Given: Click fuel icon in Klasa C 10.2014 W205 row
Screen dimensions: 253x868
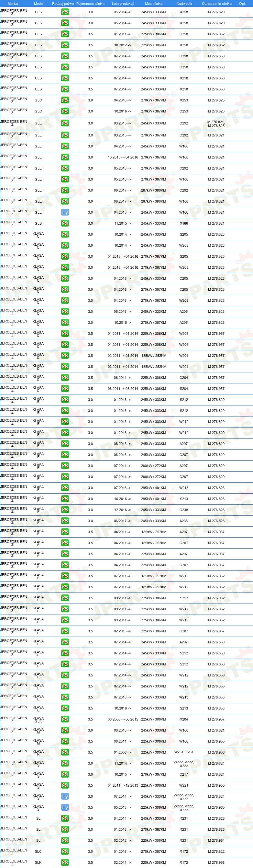Looking at the screenshot, I should tap(65, 245).
